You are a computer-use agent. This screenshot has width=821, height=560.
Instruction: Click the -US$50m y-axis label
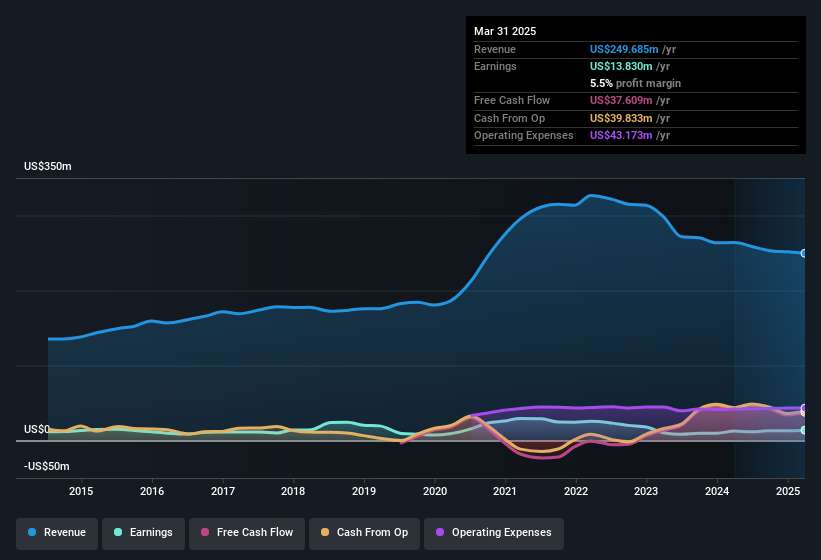[x=47, y=466]
